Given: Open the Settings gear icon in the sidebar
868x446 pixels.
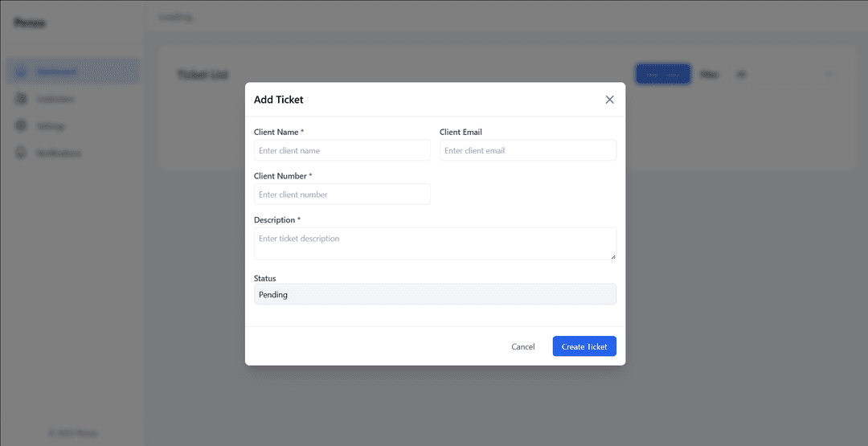Looking at the screenshot, I should coord(22,126).
